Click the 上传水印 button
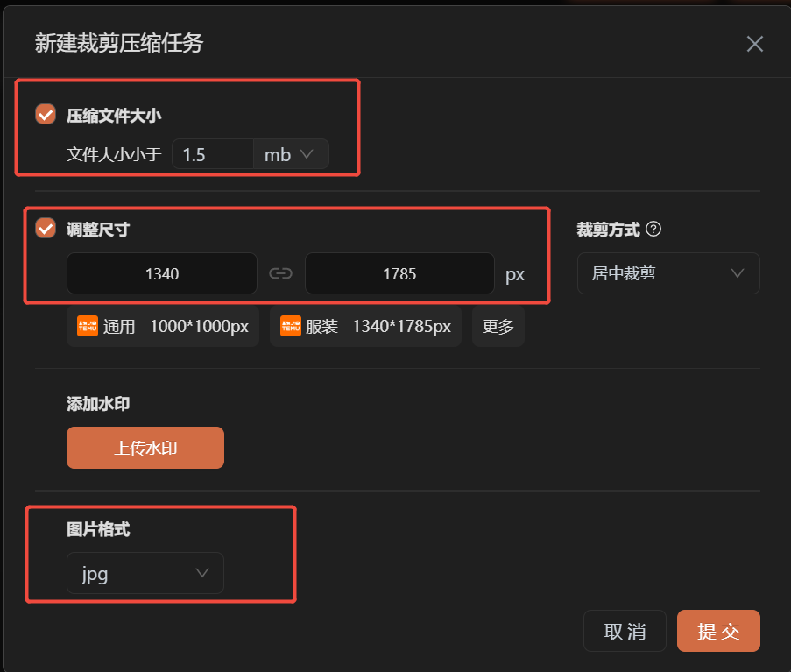 (x=145, y=448)
